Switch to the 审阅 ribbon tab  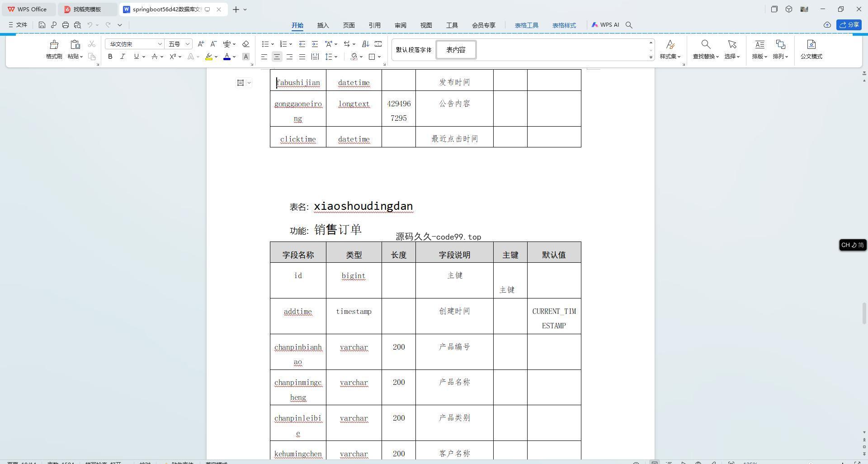pyautogui.click(x=400, y=25)
